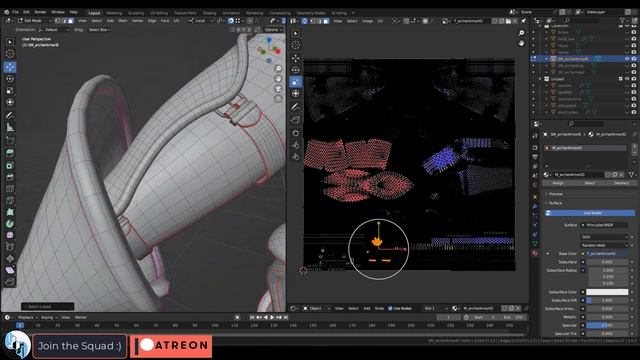The width and height of the screenshot is (640, 360).
Task: Pick the Annotate tool in 3D viewport
Action: tap(10, 116)
